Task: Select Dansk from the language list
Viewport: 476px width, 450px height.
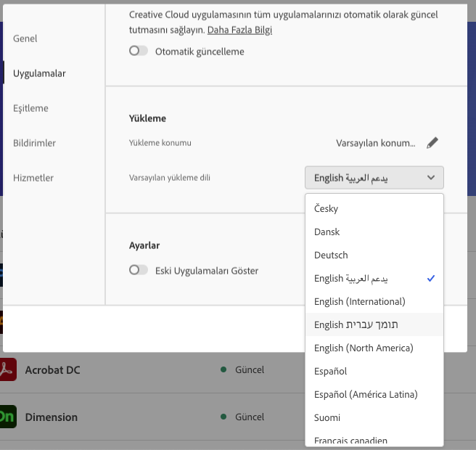Action: click(x=327, y=232)
